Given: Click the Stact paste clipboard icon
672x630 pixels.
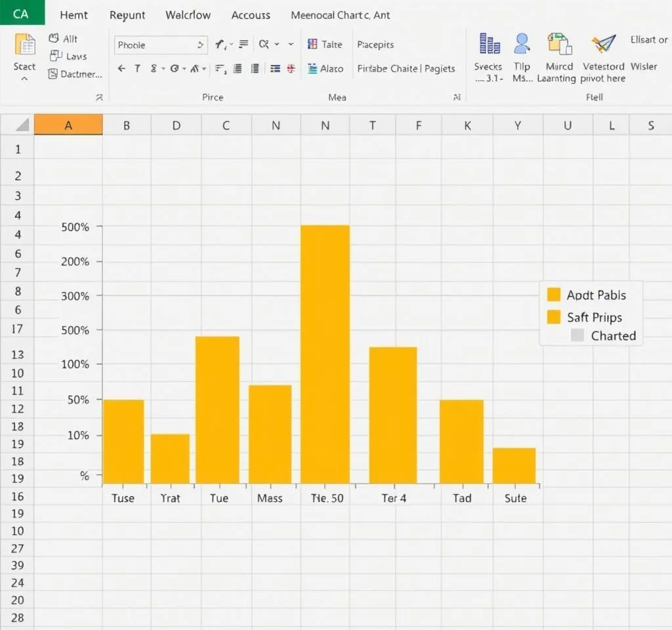Looking at the screenshot, I should [25, 45].
